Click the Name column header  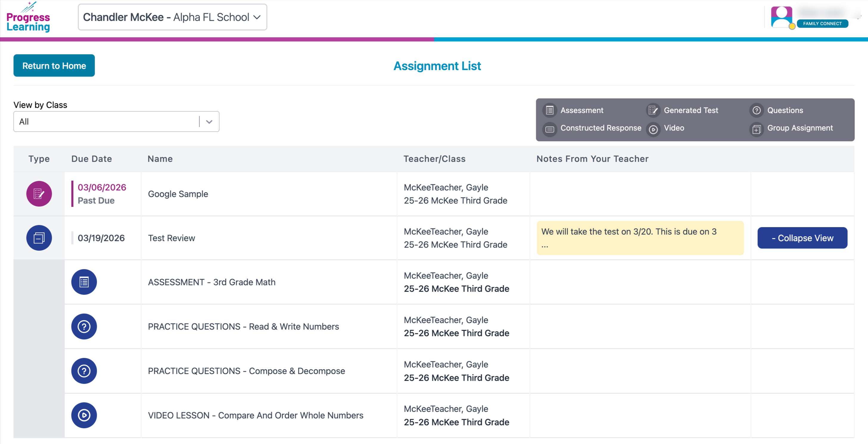(160, 159)
